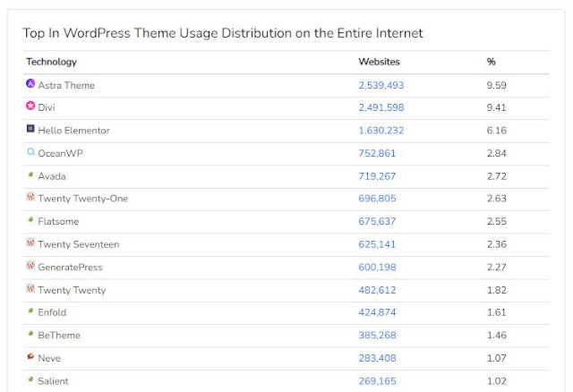
Task: Click the Technology column header
Action: pos(51,62)
